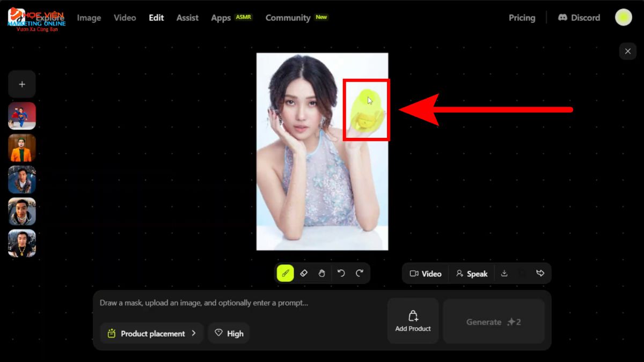Go to the Community tab
644x362 pixels.
click(x=288, y=18)
